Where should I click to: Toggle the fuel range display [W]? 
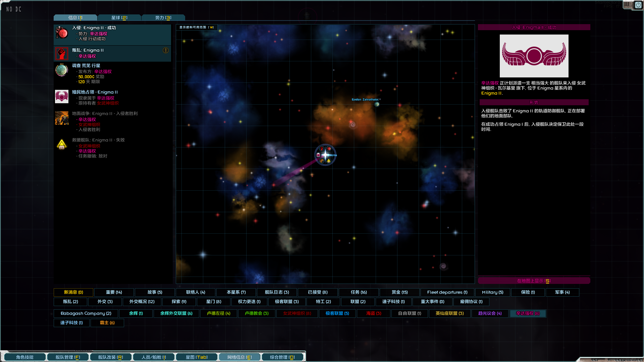click(x=197, y=27)
